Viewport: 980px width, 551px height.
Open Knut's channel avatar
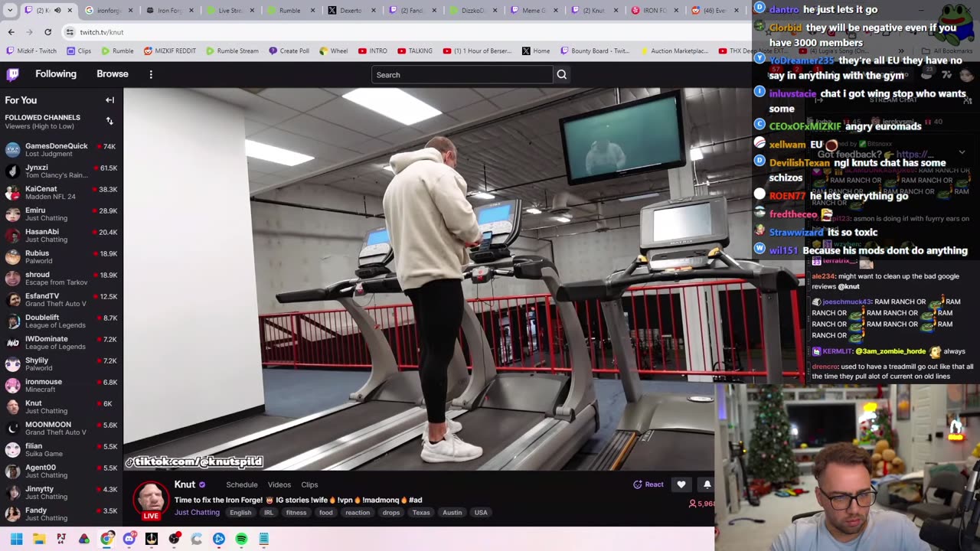(x=151, y=499)
